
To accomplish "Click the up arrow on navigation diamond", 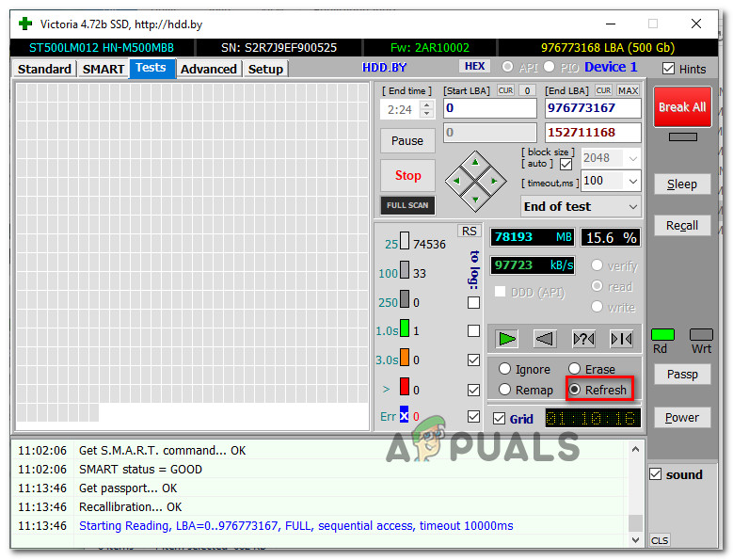I will (475, 162).
